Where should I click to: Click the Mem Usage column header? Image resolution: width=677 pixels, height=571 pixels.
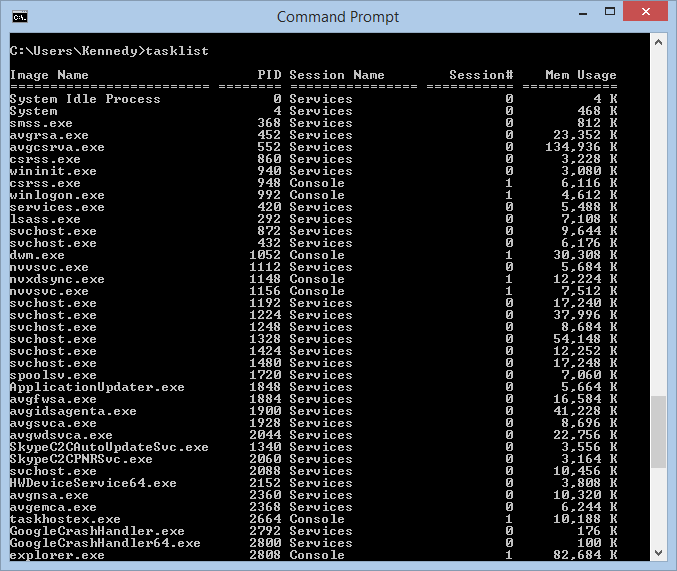[581, 75]
